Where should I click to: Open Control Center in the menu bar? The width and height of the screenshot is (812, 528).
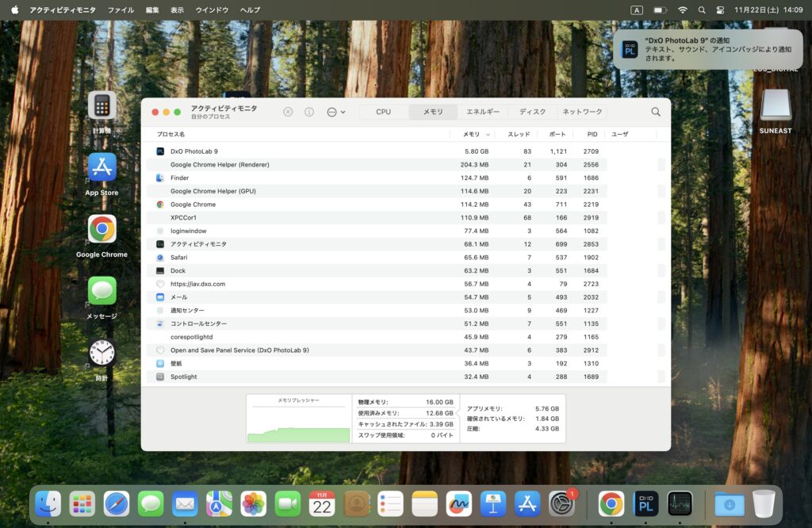(x=720, y=10)
